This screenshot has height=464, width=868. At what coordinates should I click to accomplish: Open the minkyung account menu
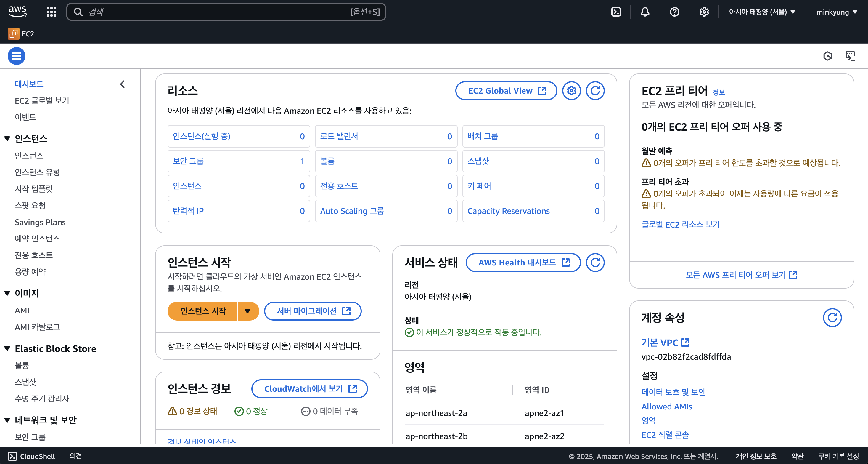837,12
